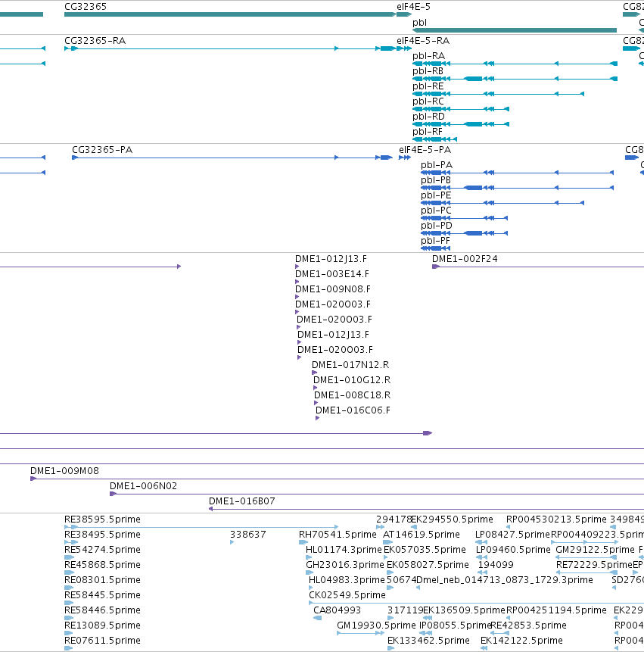Open the RH70541.5prime EST label

[338, 535]
